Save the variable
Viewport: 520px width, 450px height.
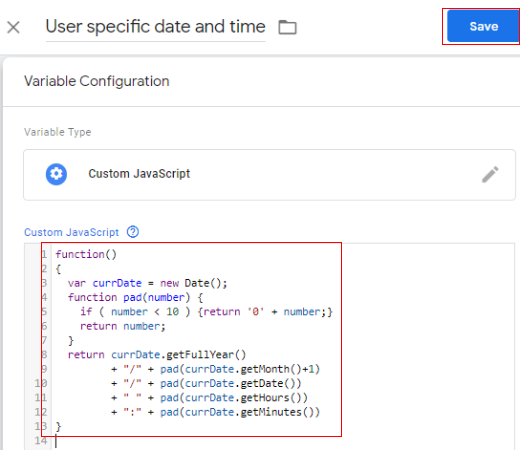click(x=483, y=26)
